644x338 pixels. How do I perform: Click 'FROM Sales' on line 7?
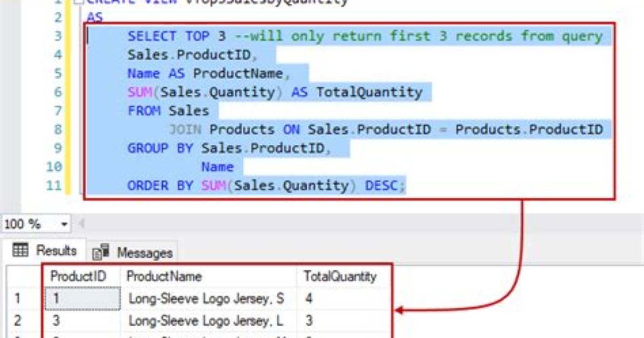click(x=169, y=111)
